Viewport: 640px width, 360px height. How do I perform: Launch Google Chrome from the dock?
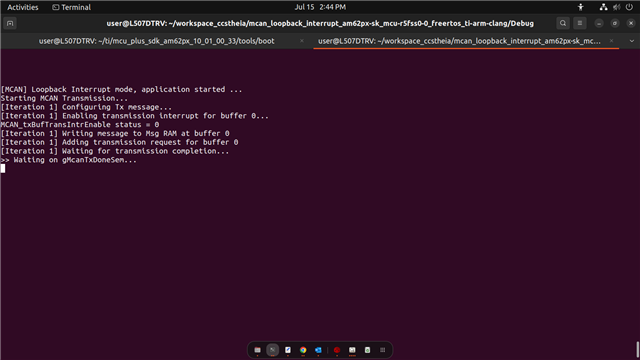[303, 350]
